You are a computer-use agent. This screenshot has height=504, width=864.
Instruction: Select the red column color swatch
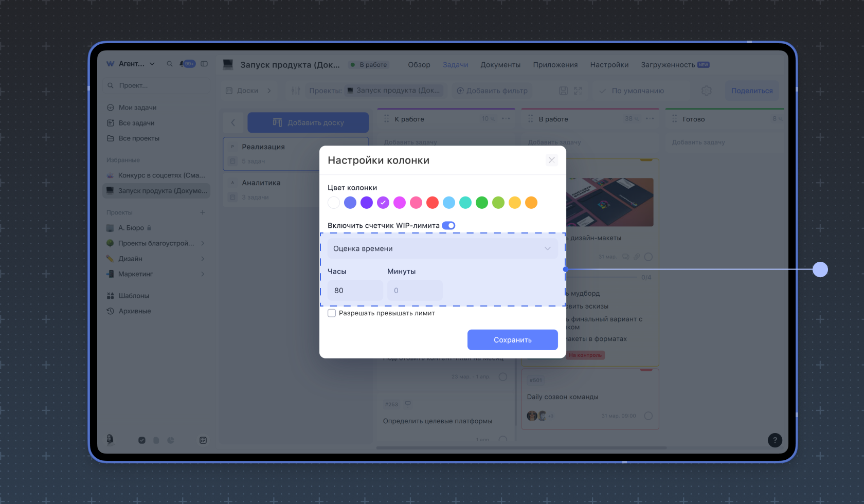tap(433, 203)
